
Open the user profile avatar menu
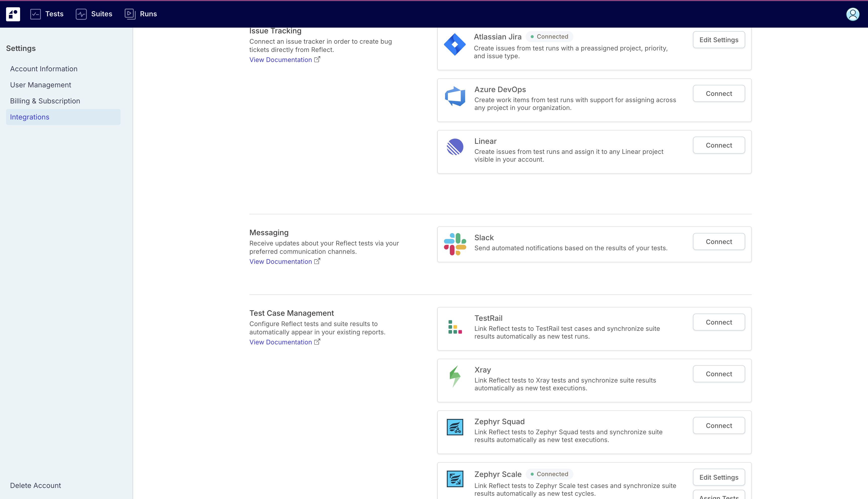pos(853,14)
